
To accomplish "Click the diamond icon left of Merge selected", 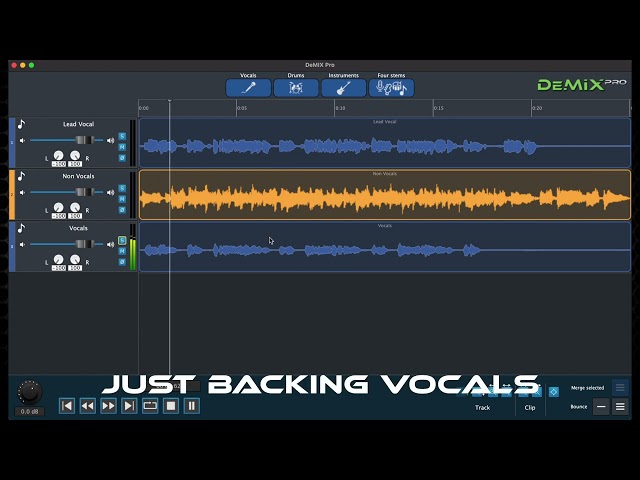I will 554,392.
